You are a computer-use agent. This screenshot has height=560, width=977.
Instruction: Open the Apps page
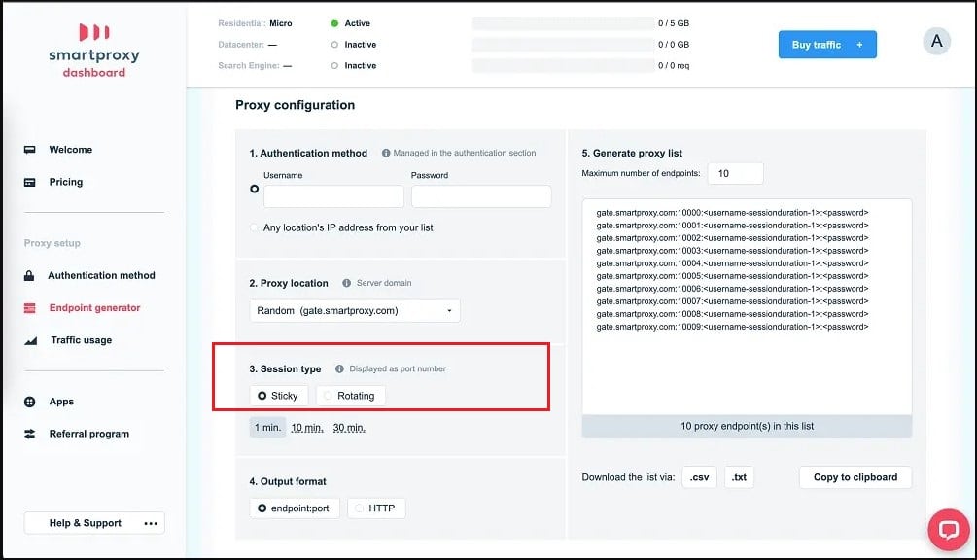tap(61, 402)
